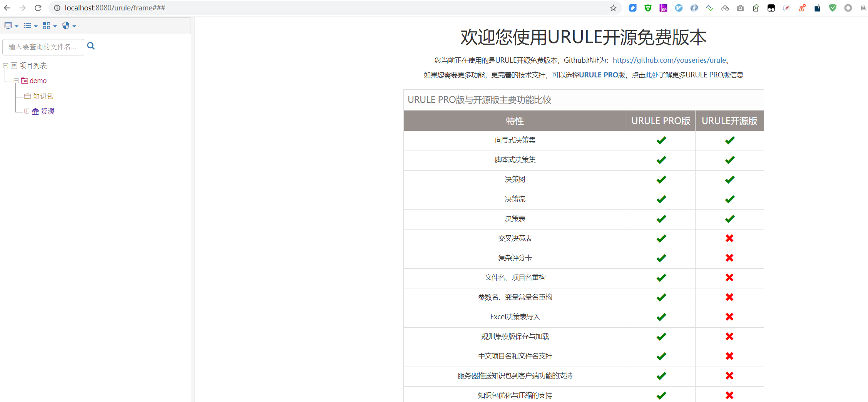Click the 此处 link for PRO info
This screenshot has height=402, width=868.
(652, 75)
